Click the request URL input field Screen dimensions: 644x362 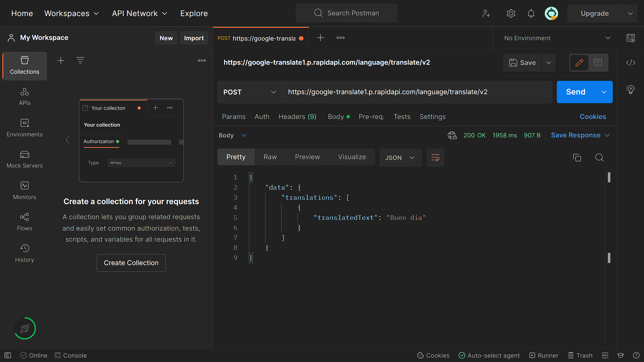pyautogui.click(x=417, y=92)
